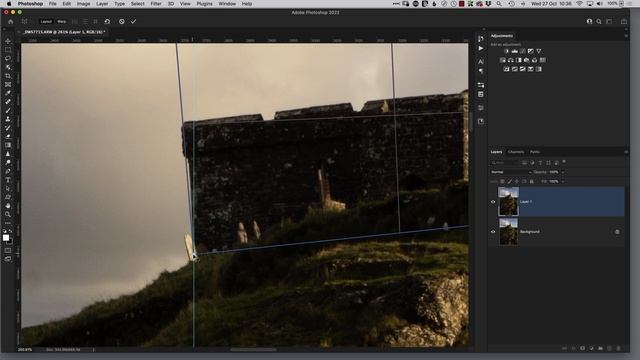The image size is (640, 360).
Task: Click the foreground color swatch
Action: click(x=6, y=238)
